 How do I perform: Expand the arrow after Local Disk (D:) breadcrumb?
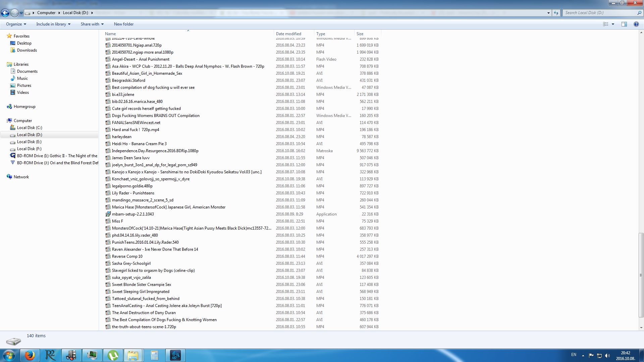point(92,13)
